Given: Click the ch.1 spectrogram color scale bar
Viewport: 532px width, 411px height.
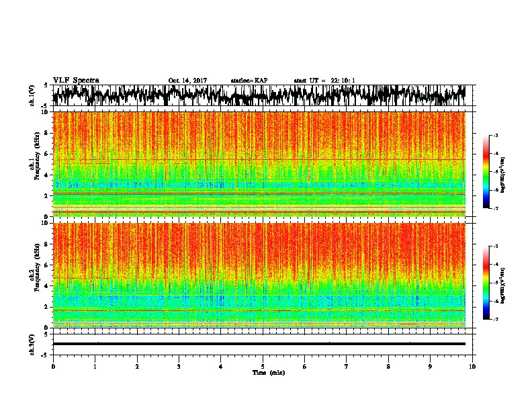Looking at the screenshot, I should [486, 172].
